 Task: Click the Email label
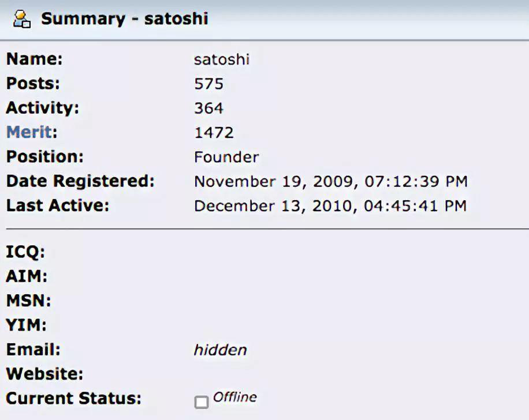(33, 350)
